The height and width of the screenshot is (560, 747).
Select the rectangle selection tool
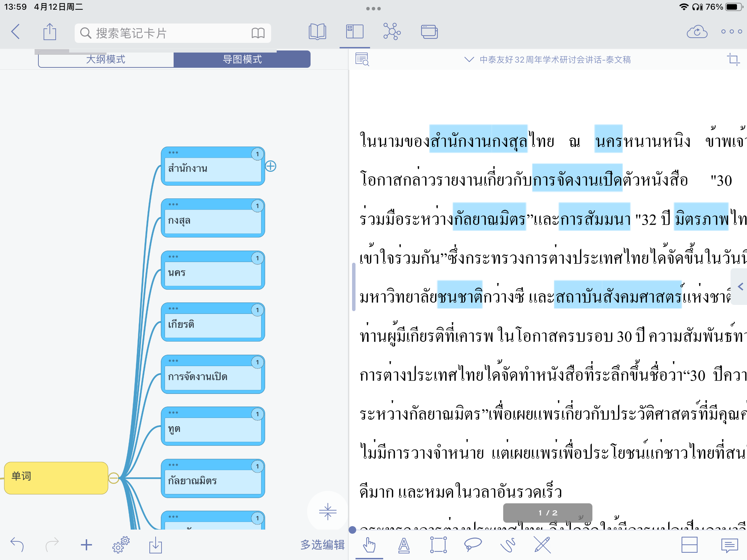point(439,545)
